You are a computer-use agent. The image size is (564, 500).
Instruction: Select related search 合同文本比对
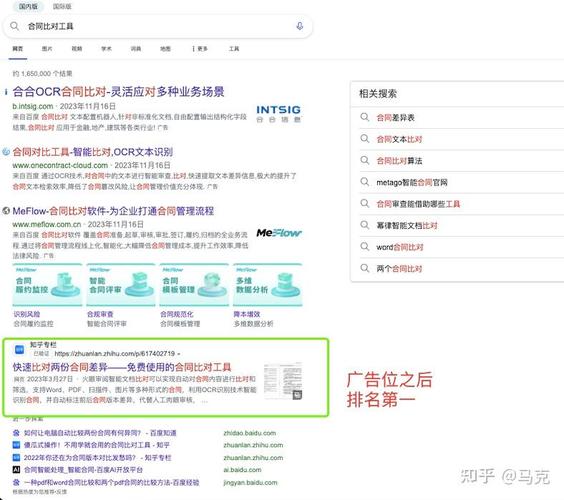click(399, 139)
